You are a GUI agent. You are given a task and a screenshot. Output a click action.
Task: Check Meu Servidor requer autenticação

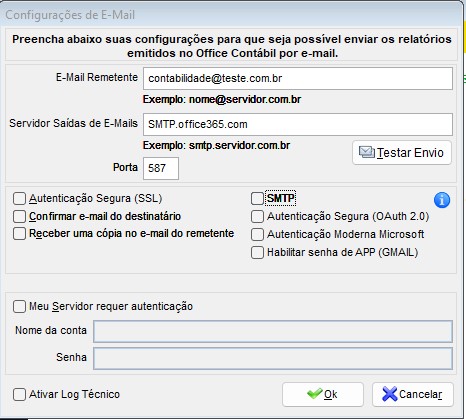coord(19,306)
